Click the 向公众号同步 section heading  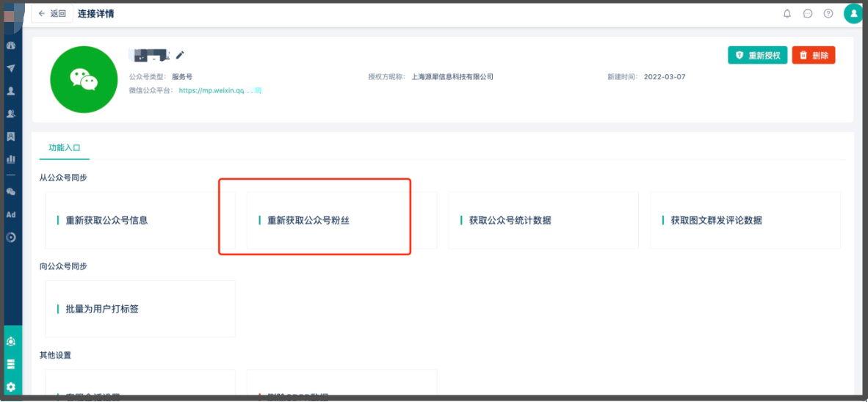click(x=63, y=266)
